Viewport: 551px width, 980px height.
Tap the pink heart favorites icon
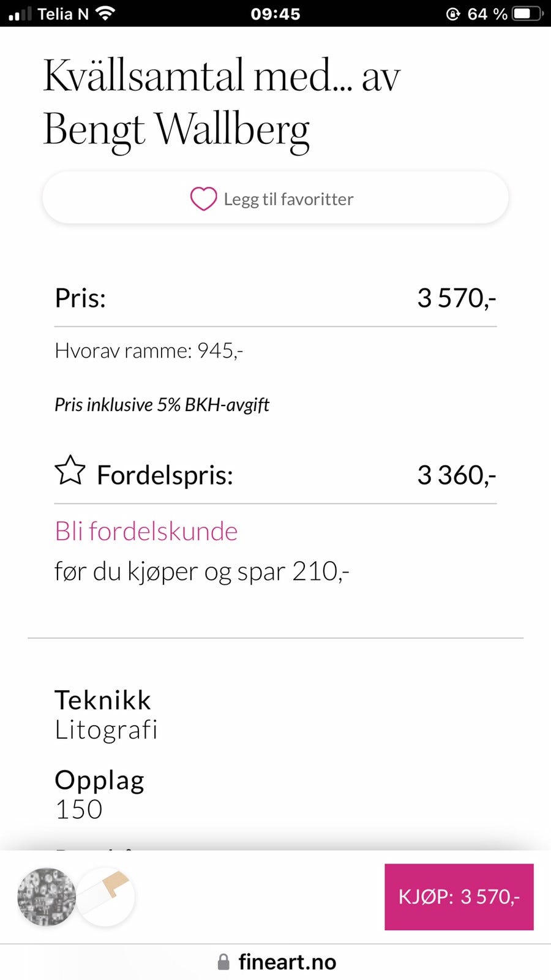point(203,198)
